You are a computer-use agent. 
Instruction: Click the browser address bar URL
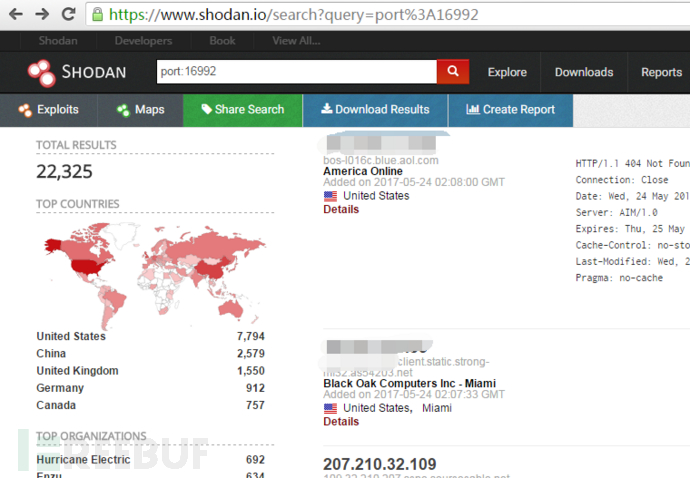[x=294, y=15]
